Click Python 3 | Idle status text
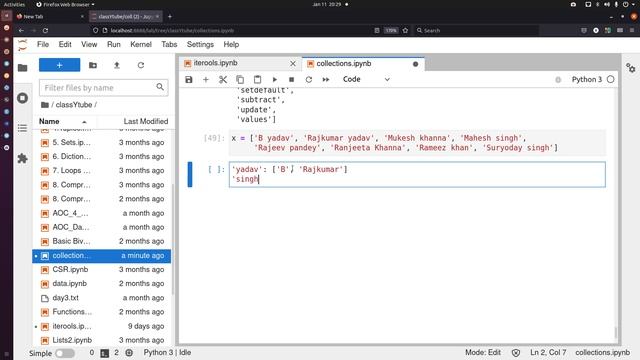This screenshot has height=360, width=640. (167, 352)
